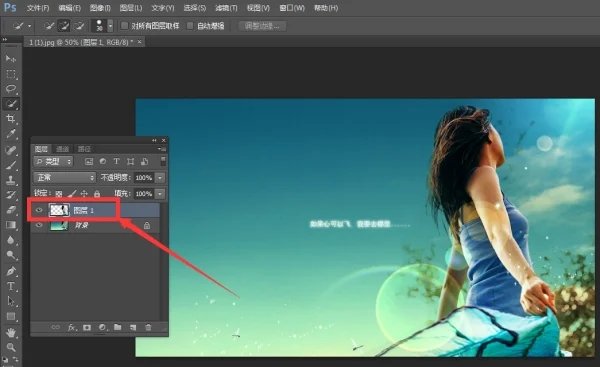The image size is (600, 367).
Task: Create a new layer group
Action: pos(117,327)
